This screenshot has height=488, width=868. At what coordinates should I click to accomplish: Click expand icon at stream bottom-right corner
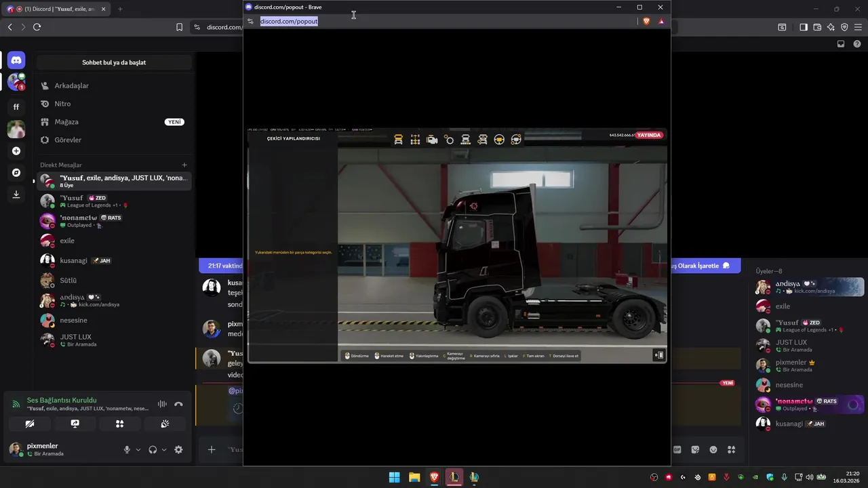tap(658, 355)
